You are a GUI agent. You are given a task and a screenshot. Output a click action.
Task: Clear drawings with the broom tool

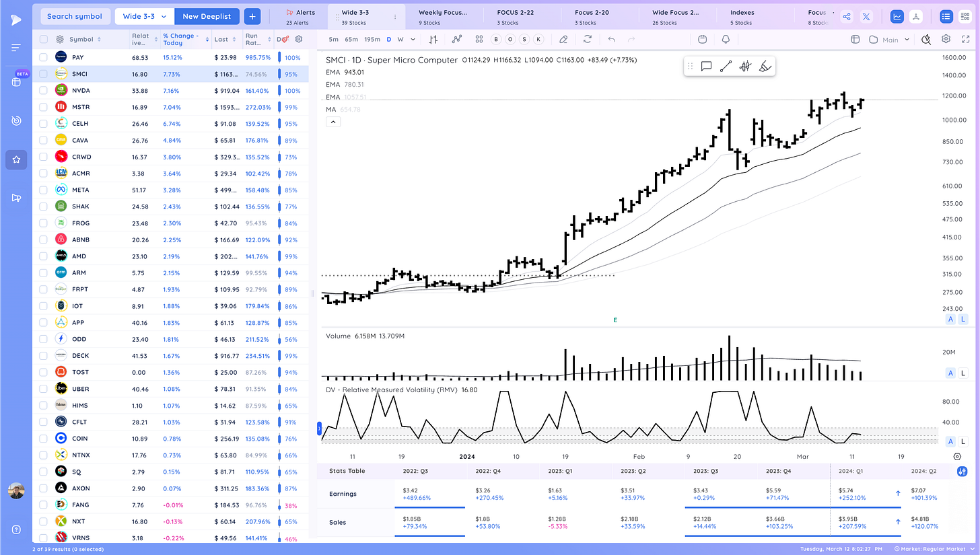765,66
